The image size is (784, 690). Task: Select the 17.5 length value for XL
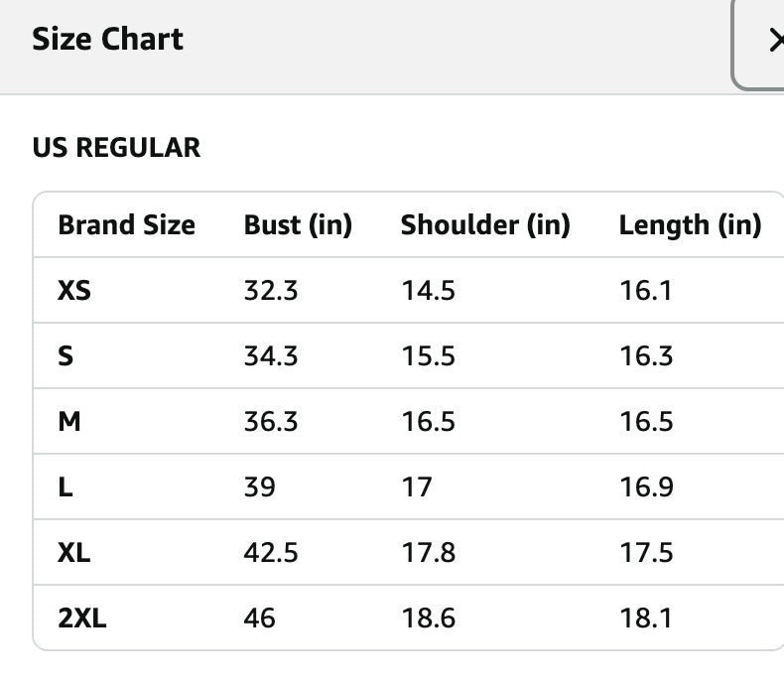pos(646,553)
